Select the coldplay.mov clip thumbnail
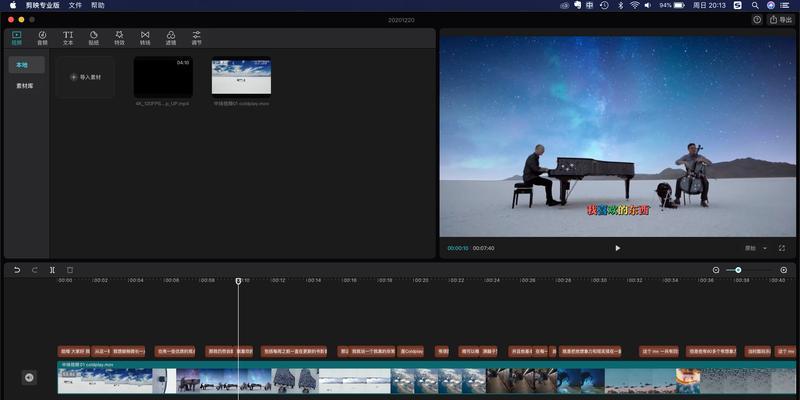 click(241, 77)
